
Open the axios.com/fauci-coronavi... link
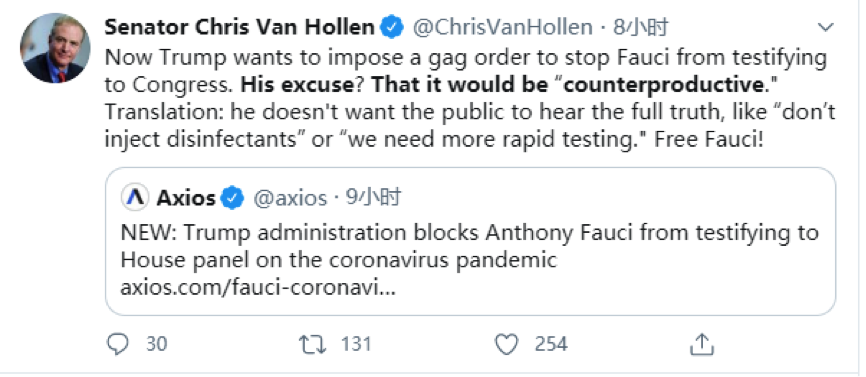click(258, 288)
